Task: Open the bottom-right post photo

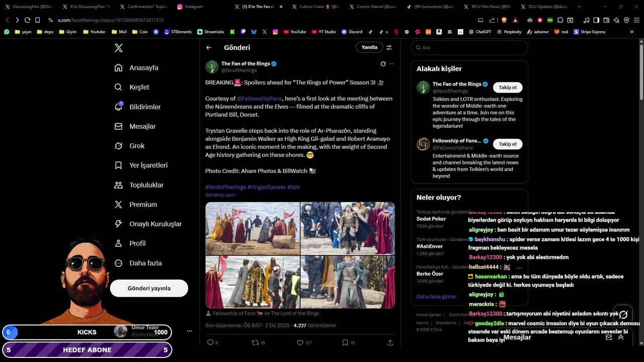Action: pos(348,282)
